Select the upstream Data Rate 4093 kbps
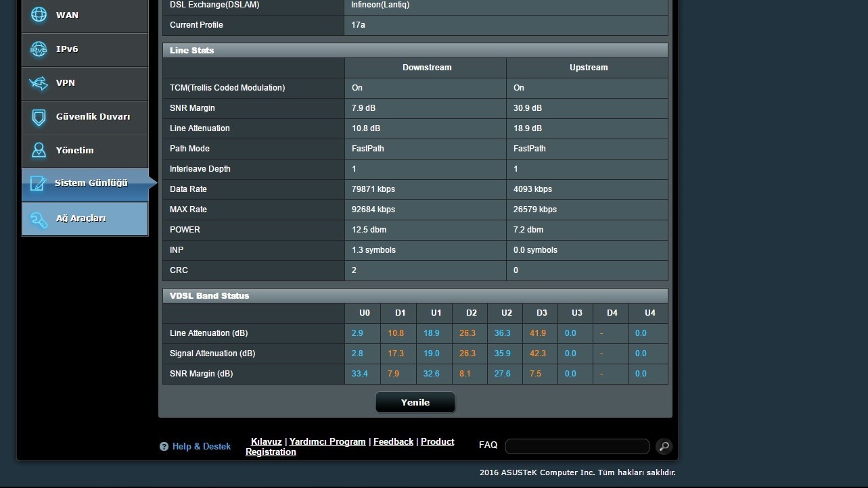Image resolution: width=868 pixels, height=488 pixels. (532, 189)
